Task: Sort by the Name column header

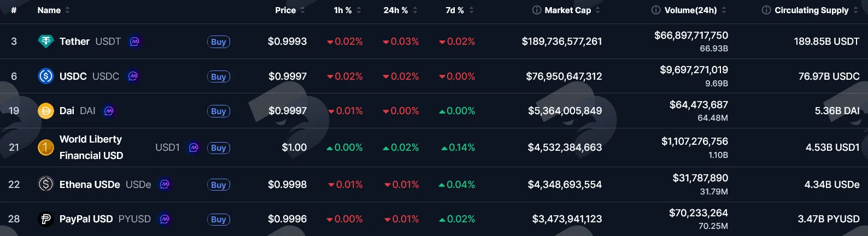Action: pos(54,10)
